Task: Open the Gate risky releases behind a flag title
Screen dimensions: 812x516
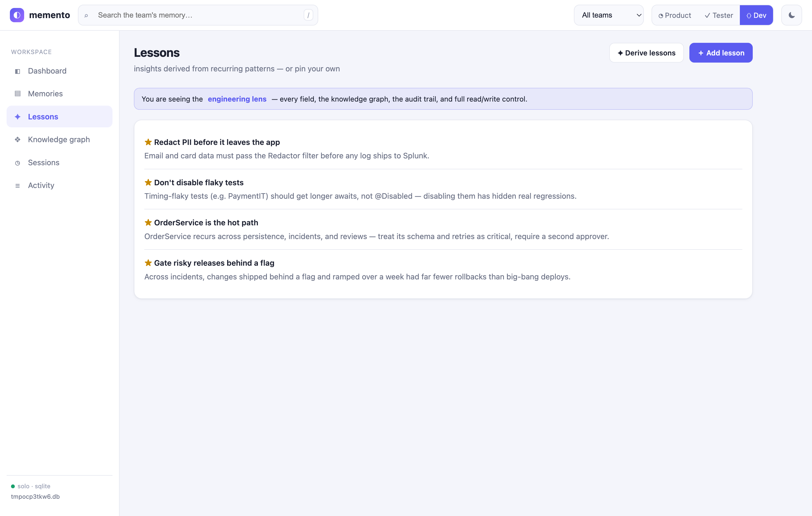Action: point(214,263)
